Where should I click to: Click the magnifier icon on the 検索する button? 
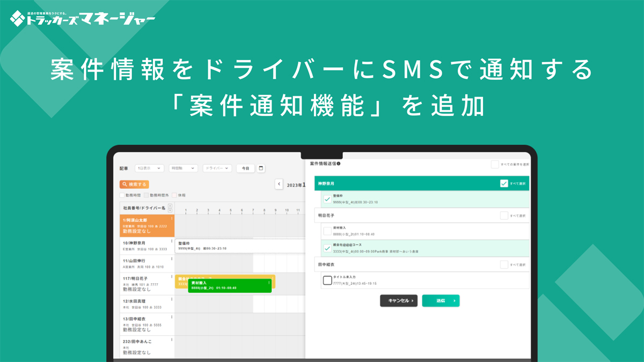pyautogui.click(x=125, y=184)
